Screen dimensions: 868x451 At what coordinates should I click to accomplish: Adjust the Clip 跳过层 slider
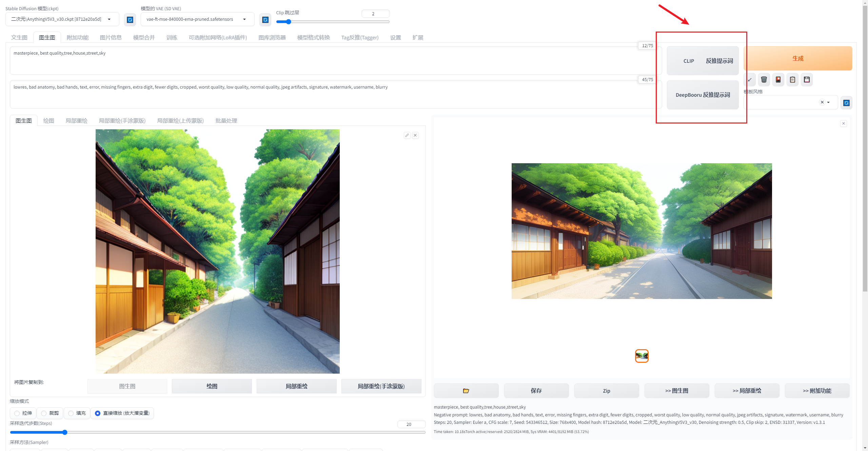[x=289, y=22]
